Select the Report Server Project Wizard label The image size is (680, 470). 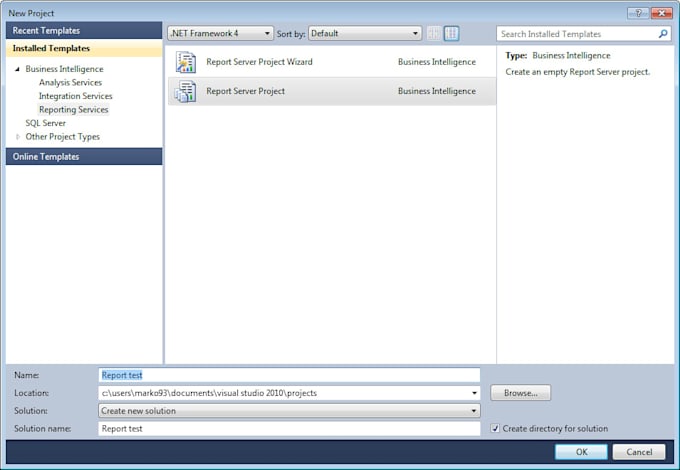[259, 62]
